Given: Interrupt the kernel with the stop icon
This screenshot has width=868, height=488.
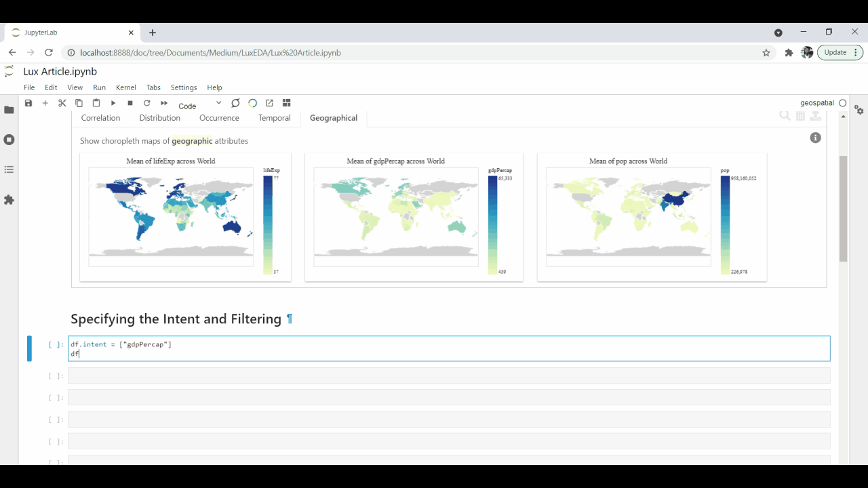Looking at the screenshot, I should click(x=130, y=103).
